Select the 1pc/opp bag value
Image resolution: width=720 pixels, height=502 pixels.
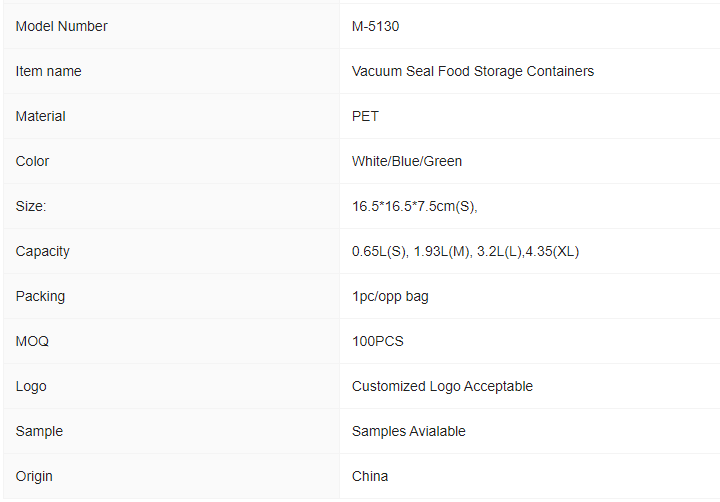(x=390, y=296)
